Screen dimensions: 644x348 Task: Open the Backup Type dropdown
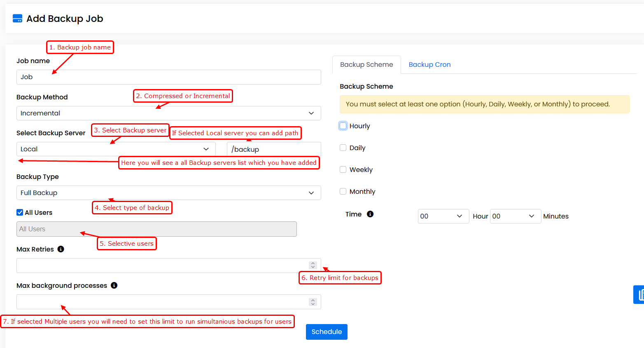point(168,193)
